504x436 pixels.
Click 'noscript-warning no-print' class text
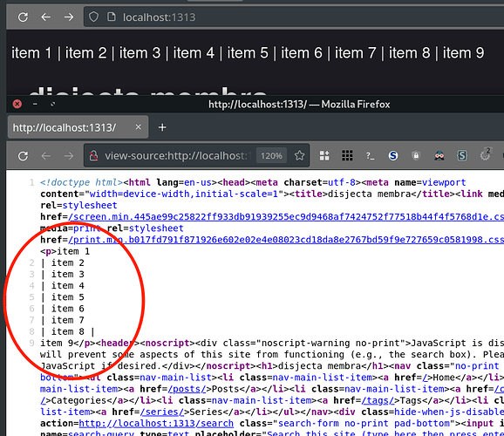(330, 343)
